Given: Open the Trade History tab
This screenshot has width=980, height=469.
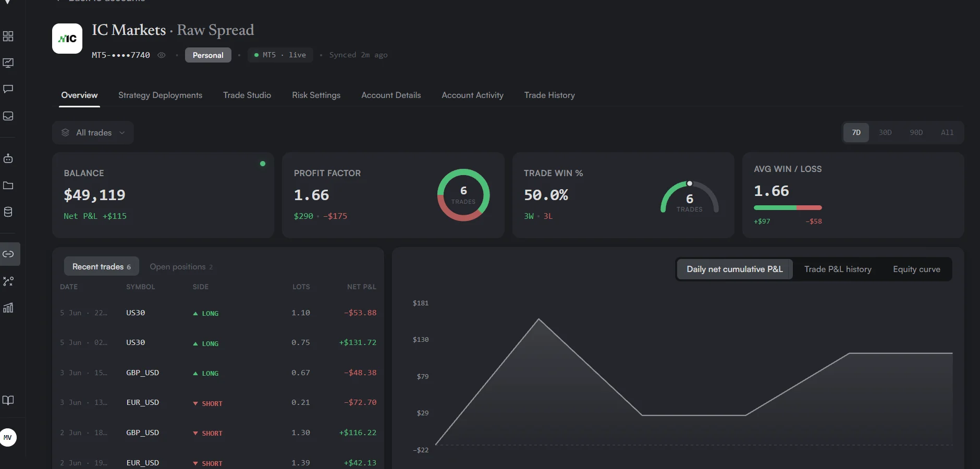Looking at the screenshot, I should coord(549,95).
